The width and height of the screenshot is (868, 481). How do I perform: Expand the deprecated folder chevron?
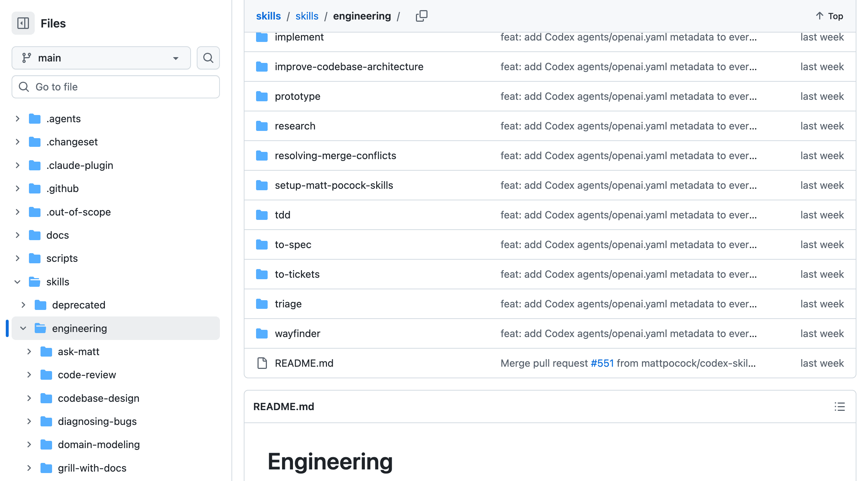(23, 305)
